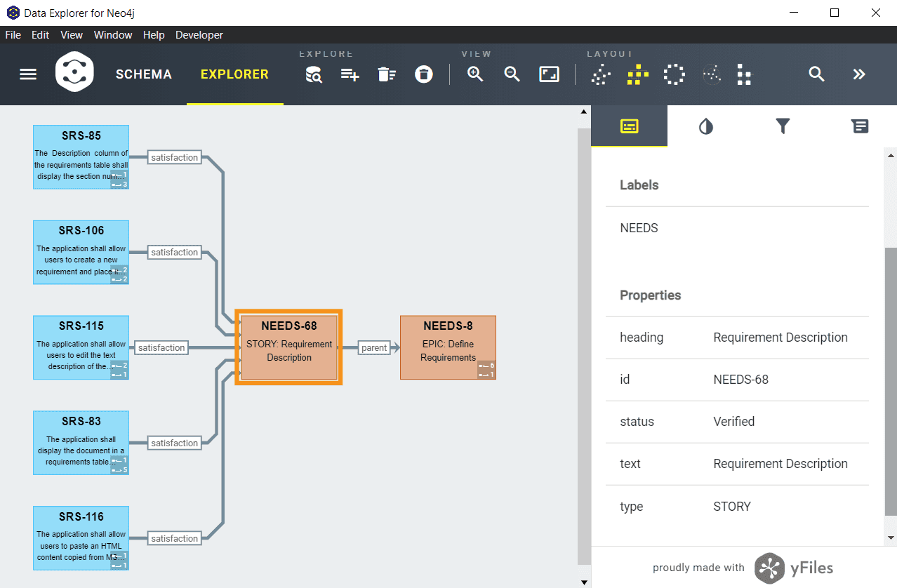Click the heading property value
This screenshot has width=897, height=588.
coord(780,338)
